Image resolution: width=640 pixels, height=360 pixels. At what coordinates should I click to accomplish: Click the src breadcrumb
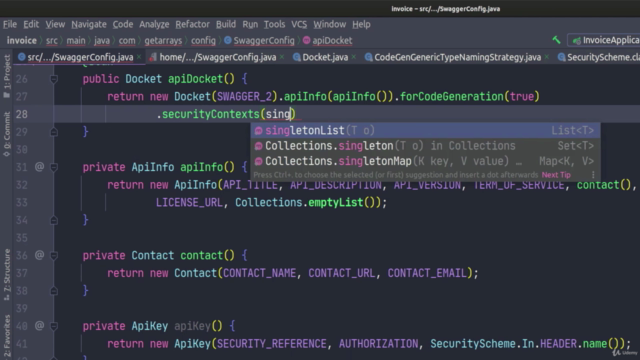coord(52,40)
